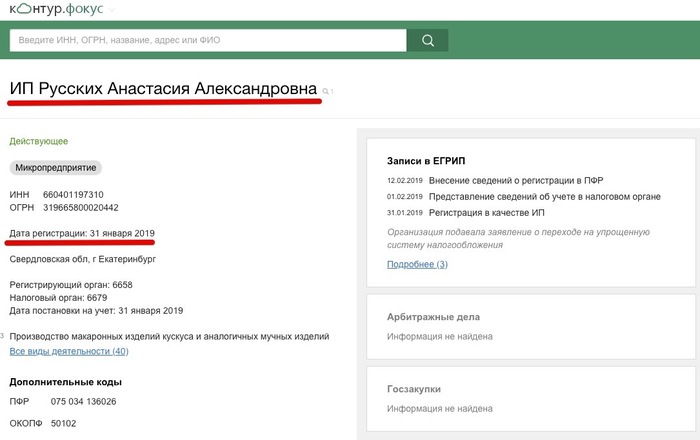Open the Все виды деятельности (40) link
Image resolution: width=700 pixels, height=440 pixels.
click(69, 352)
